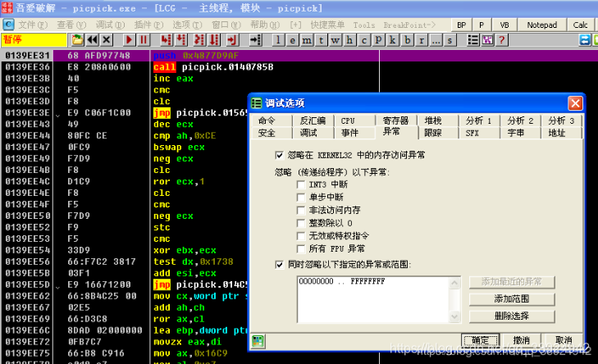Screen dimensions: 598x364
Task: Open the 插件 menu
Action: [x=148, y=25]
